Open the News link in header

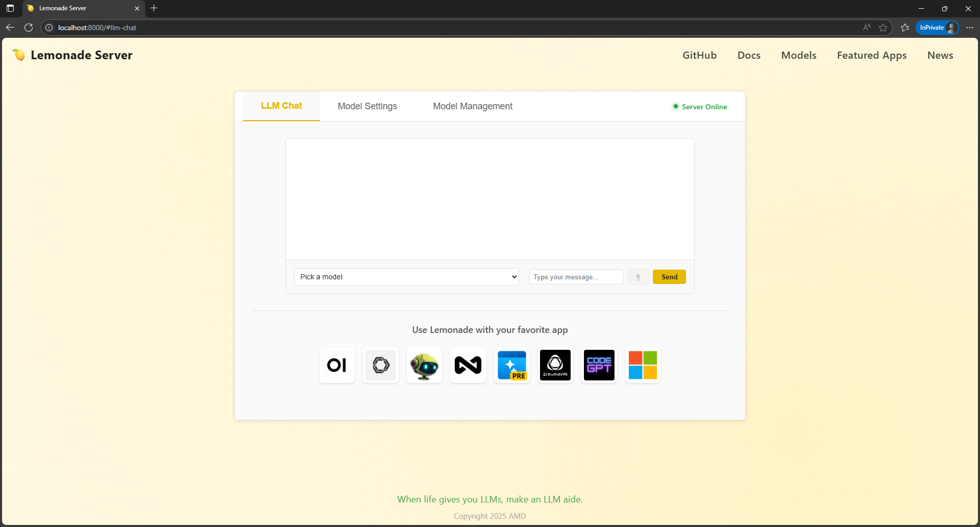[x=940, y=55]
